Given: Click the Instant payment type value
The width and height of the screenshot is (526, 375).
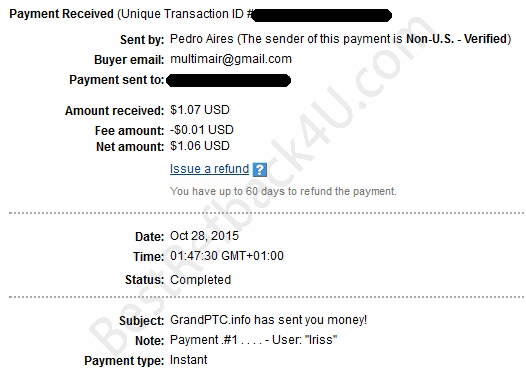Looking at the screenshot, I should (189, 360).
